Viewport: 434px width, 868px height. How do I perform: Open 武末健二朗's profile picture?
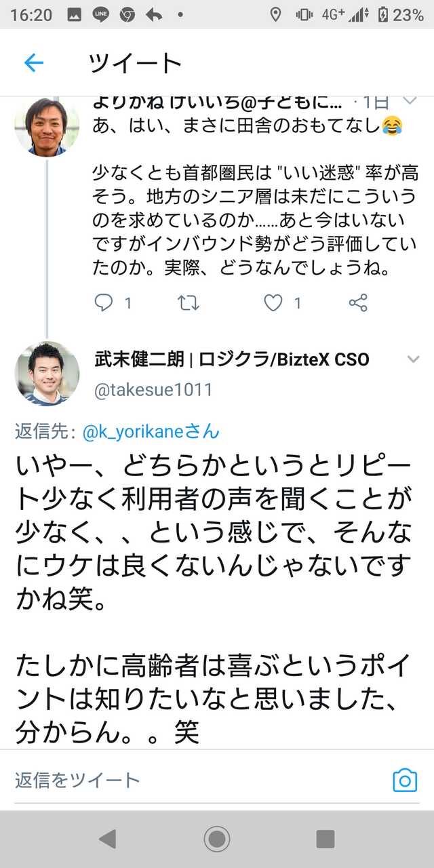click(x=47, y=374)
